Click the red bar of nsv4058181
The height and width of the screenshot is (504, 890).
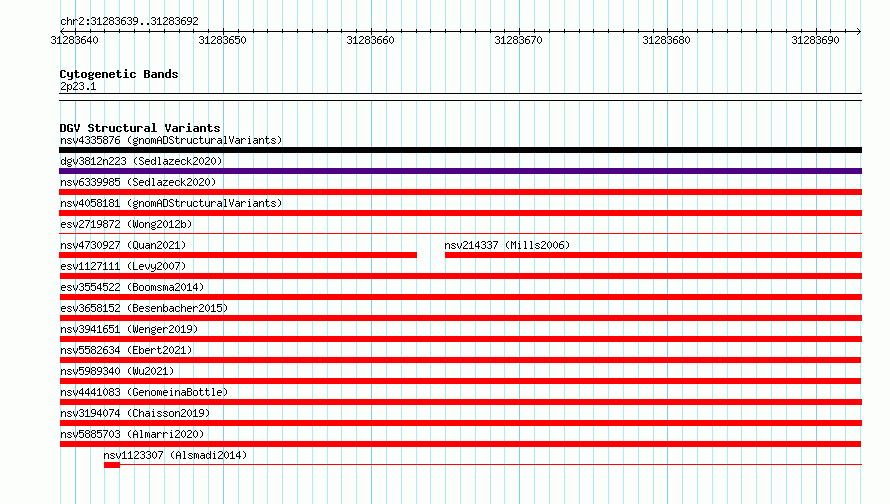460,213
